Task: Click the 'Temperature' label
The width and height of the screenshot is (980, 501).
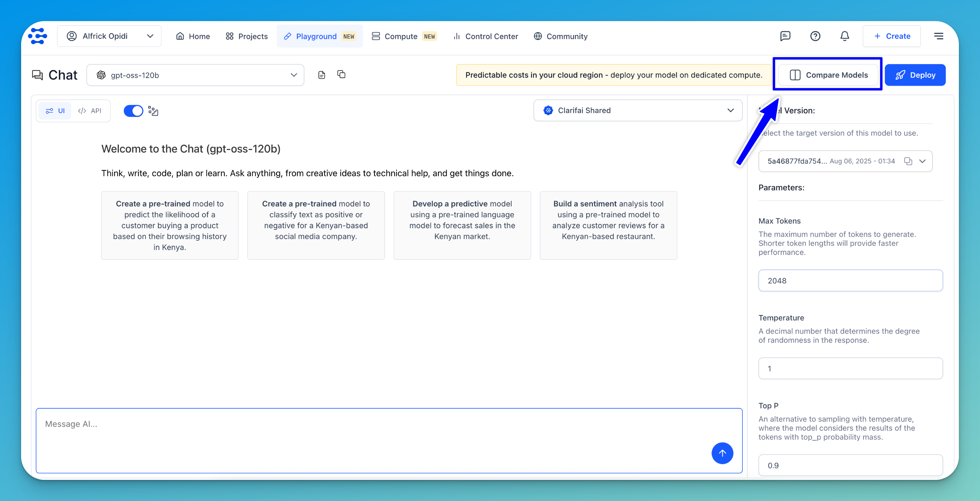Action: point(781,318)
